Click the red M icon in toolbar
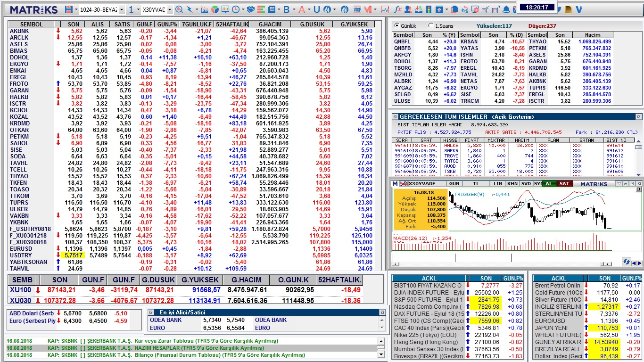 367,9
